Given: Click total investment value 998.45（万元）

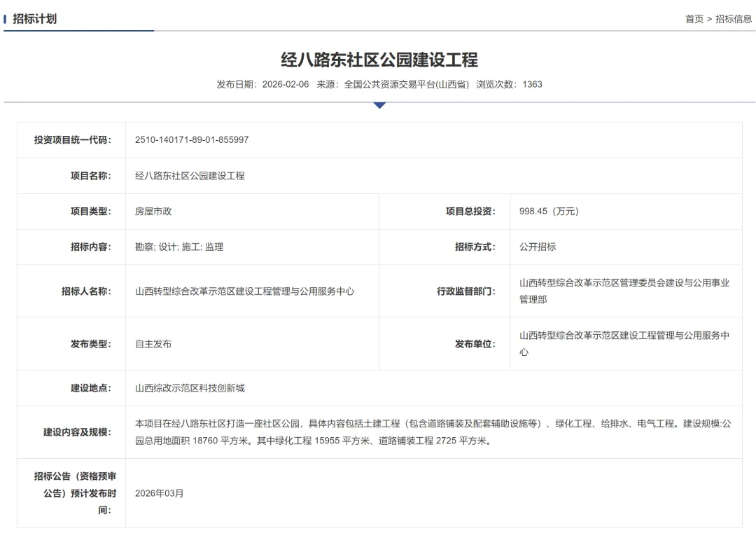Looking at the screenshot, I should (x=549, y=212).
